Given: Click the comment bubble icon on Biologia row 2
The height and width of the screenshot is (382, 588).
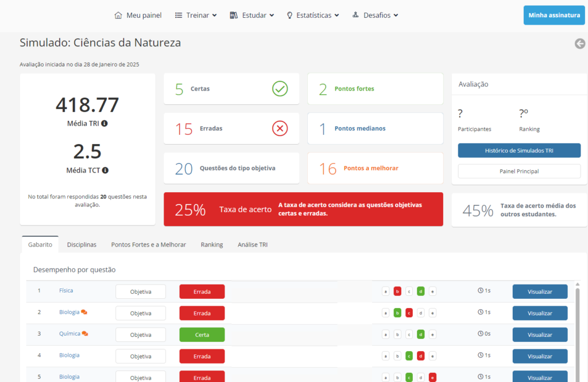Looking at the screenshot, I should [84, 312].
